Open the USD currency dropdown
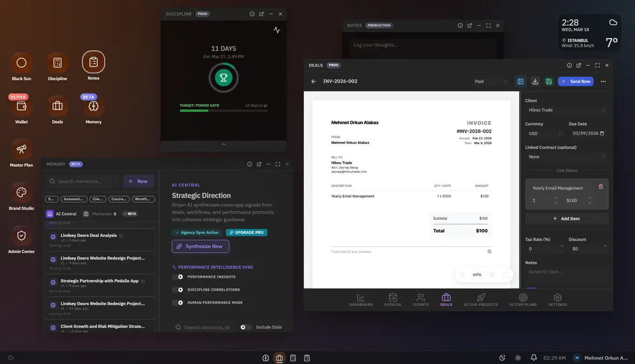635x364 pixels. 543,134
